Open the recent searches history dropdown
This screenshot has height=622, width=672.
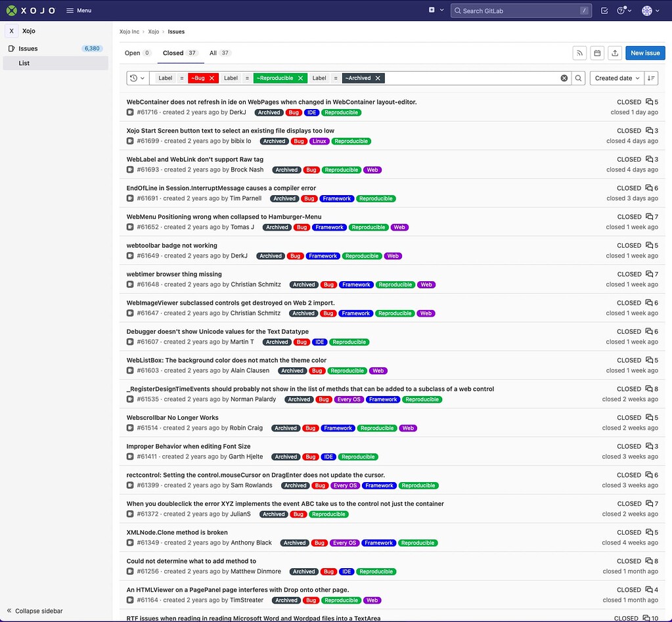[x=137, y=78]
